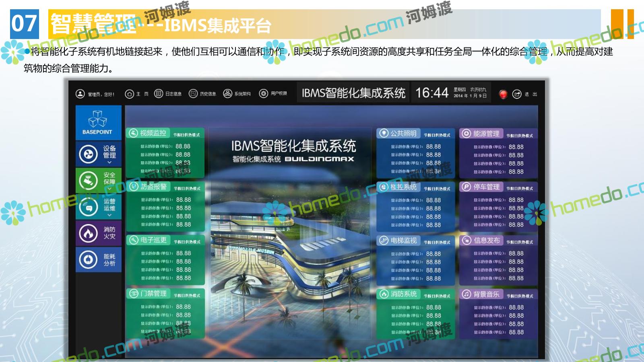The height and width of the screenshot is (362, 644).
Task: Select the 设备管理 fan icon
Action: [x=88, y=154]
